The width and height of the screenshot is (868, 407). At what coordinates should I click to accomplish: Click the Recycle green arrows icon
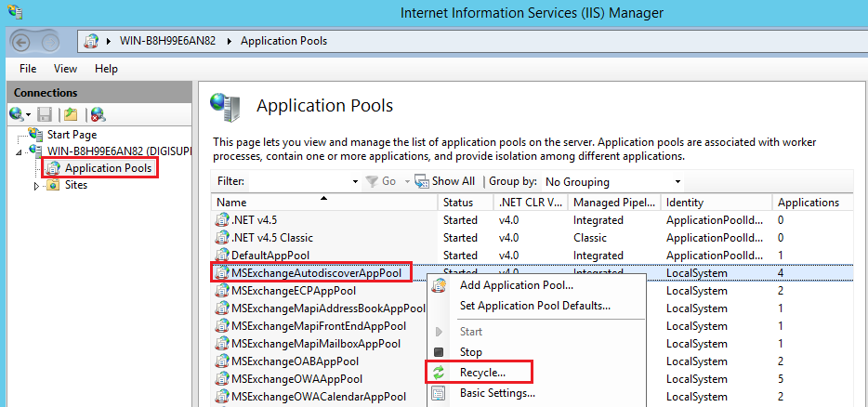(x=439, y=372)
